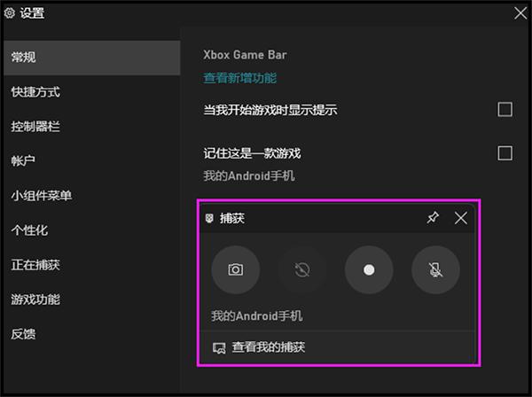Open the 游戏功能 tab

tap(92, 300)
